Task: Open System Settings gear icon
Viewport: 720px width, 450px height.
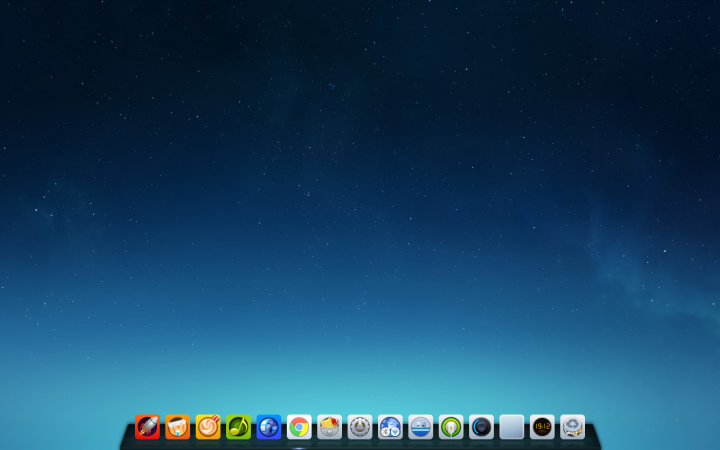Action: 360,427
